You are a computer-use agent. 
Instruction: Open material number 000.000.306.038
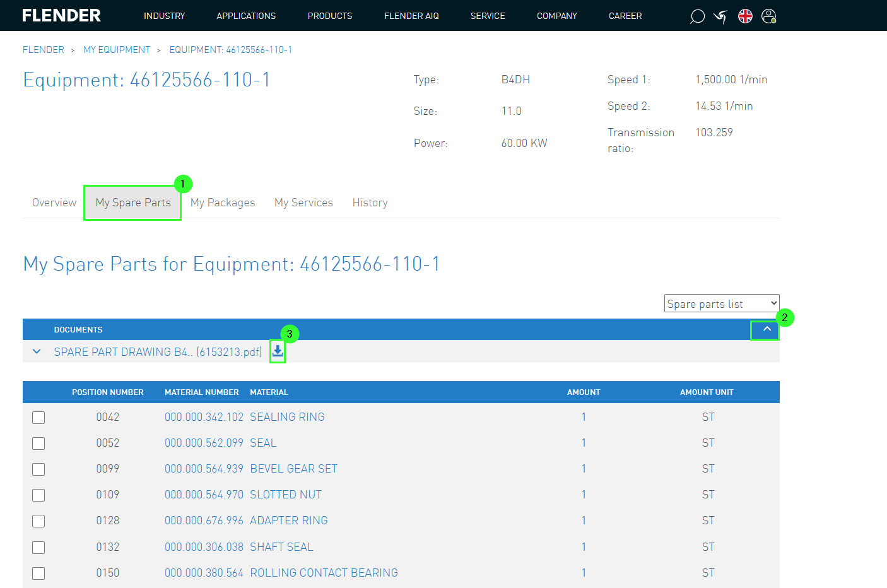(204, 547)
